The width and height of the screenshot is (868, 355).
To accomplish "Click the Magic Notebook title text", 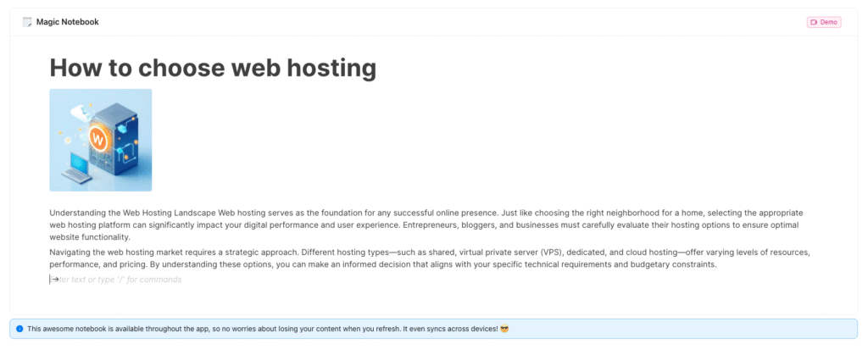I will click(68, 22).
